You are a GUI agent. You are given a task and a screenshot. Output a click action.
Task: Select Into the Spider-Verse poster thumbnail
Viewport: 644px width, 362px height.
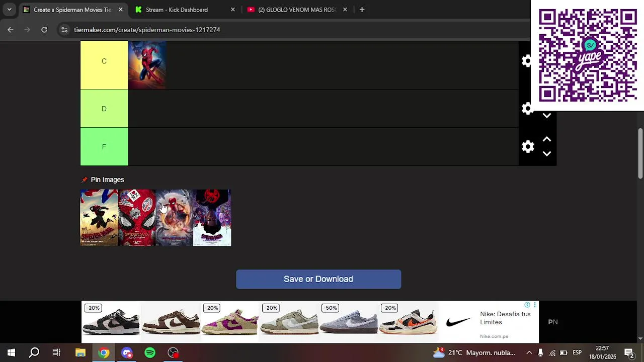pyautogui.click(x=99, y=218)
